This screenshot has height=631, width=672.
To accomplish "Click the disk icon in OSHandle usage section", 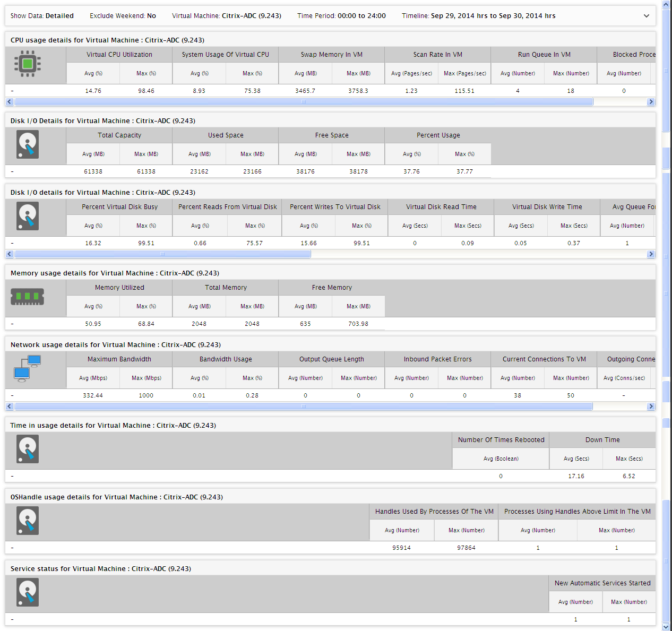I will click(28, 521).
